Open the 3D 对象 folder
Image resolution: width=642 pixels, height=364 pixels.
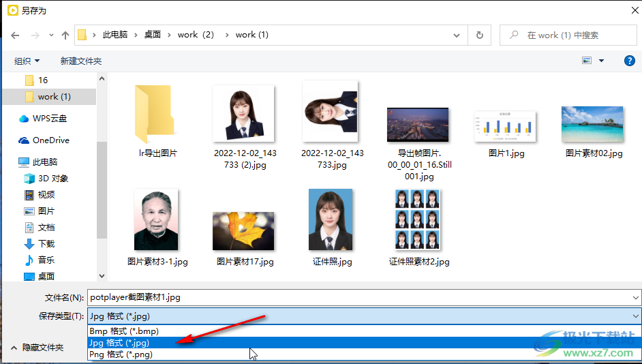46,179
